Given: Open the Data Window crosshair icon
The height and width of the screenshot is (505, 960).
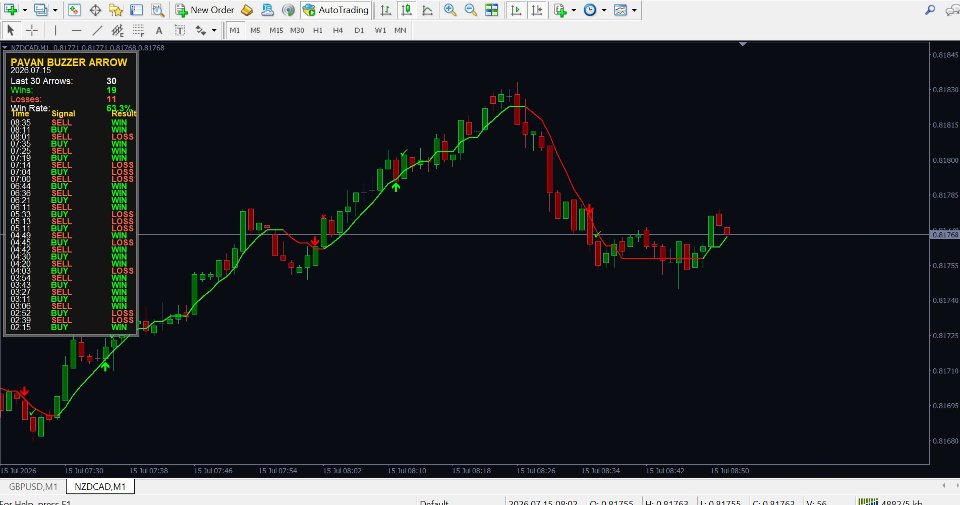Looking at the screenshot, I should [95, 10].
